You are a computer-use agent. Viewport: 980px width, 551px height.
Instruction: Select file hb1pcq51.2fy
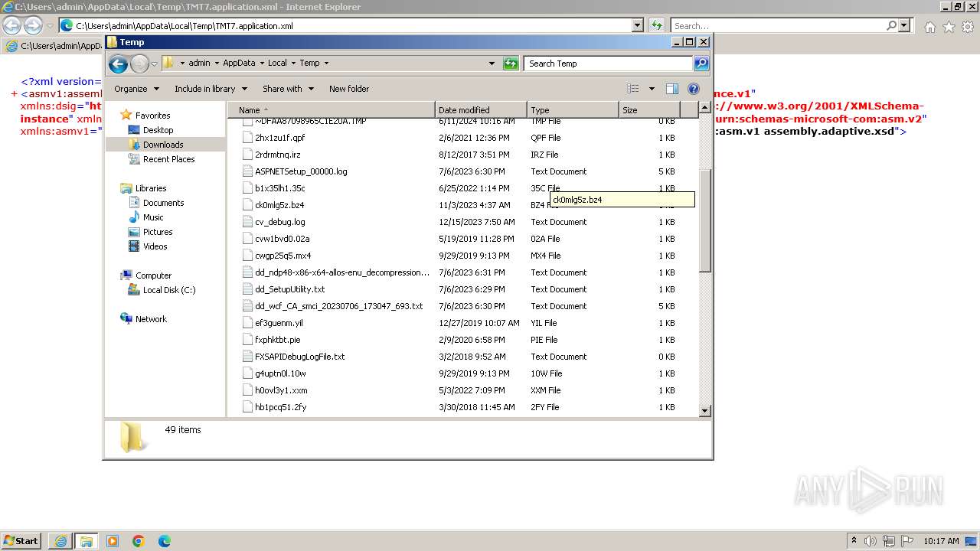280,407
